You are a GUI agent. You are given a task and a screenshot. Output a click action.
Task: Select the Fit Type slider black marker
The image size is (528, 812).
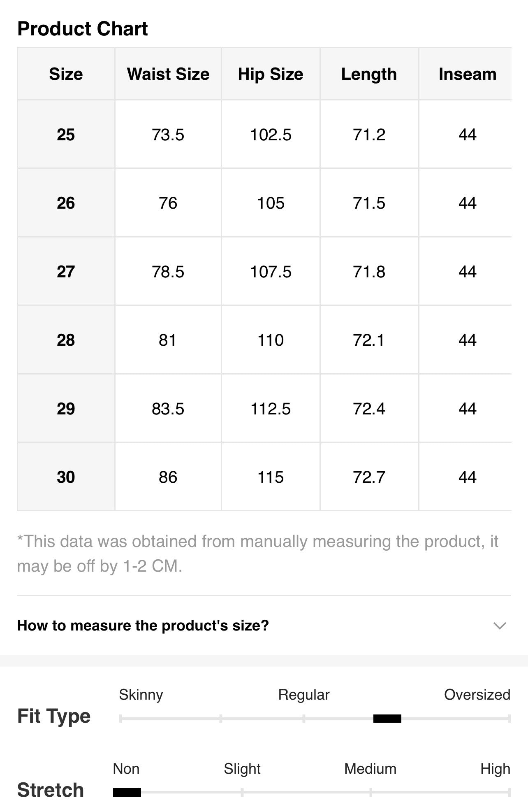[x=387, y=719]
